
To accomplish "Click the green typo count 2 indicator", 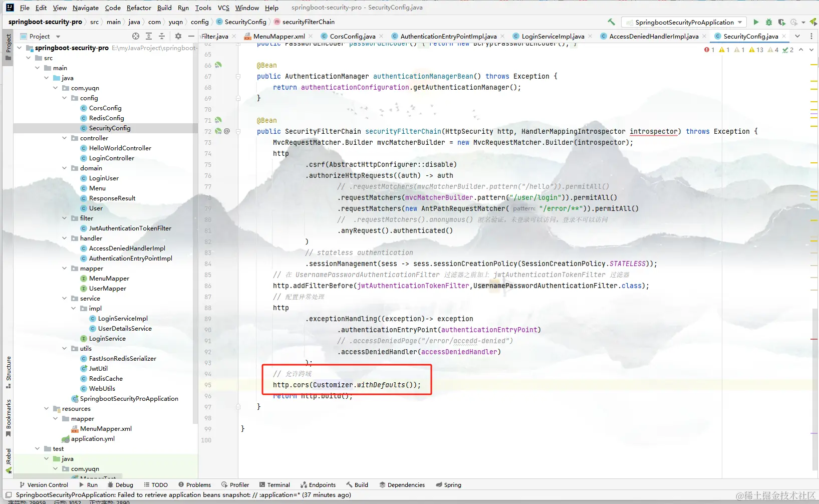I will [788, 50].
